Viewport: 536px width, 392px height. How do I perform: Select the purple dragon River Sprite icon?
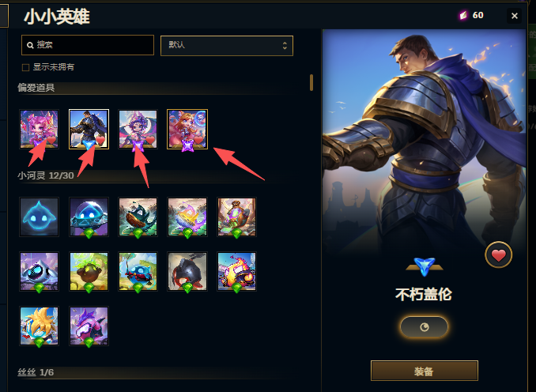tap(89, 326)
